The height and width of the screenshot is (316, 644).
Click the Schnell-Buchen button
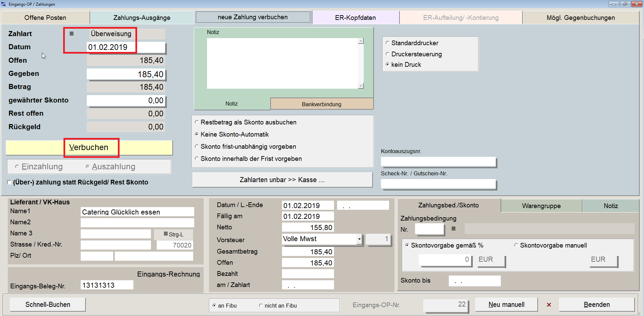[48, 305]
